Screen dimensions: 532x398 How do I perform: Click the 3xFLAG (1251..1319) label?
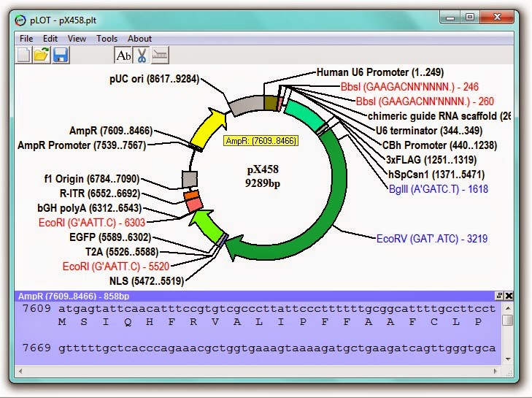pyautogui.click(x=431, y=160)
